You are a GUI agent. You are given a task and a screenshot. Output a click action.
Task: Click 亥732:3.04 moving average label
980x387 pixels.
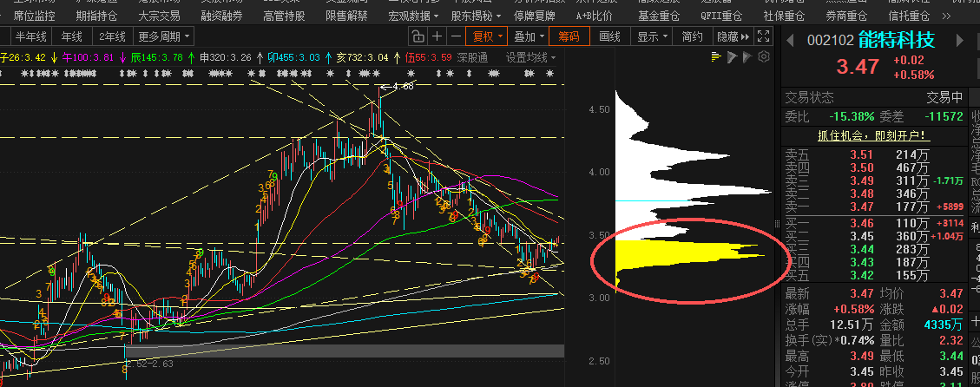tap(363, 57)
